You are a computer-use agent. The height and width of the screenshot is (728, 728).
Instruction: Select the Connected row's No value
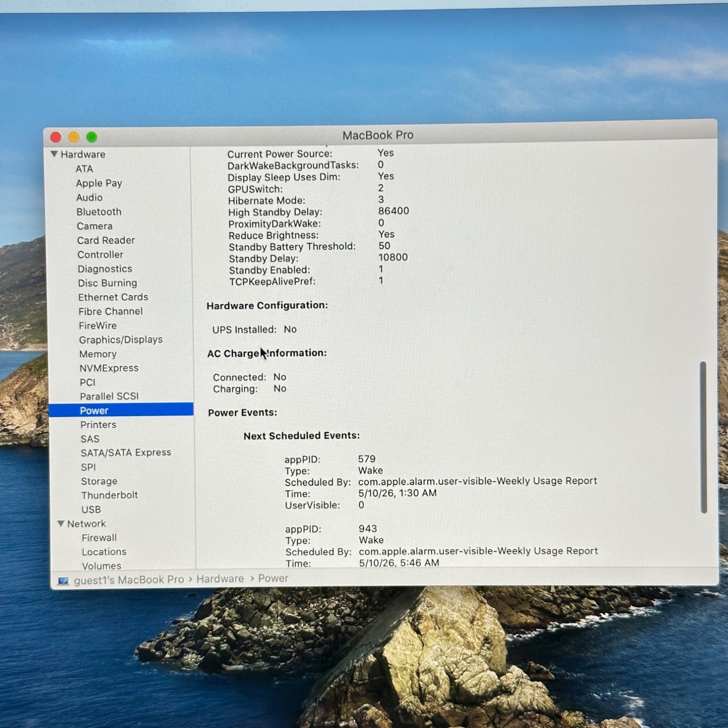pyautogui.click(x=280, y=377)
